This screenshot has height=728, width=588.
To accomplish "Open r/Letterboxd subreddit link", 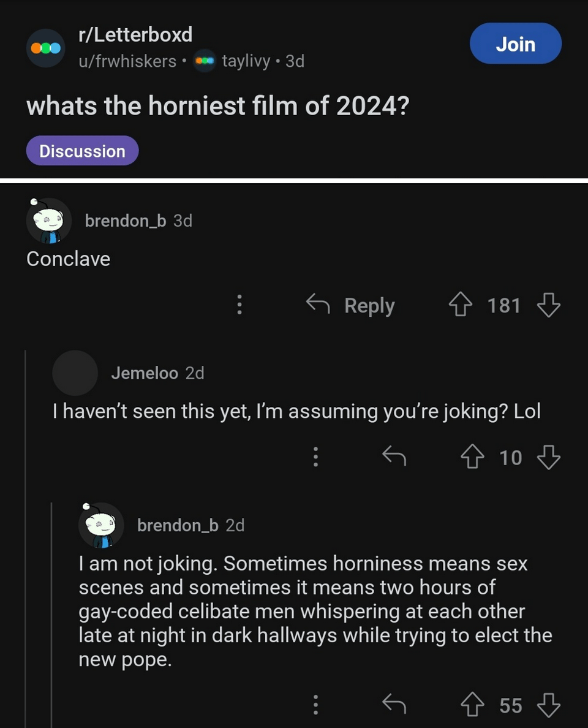I will point(135,35).
